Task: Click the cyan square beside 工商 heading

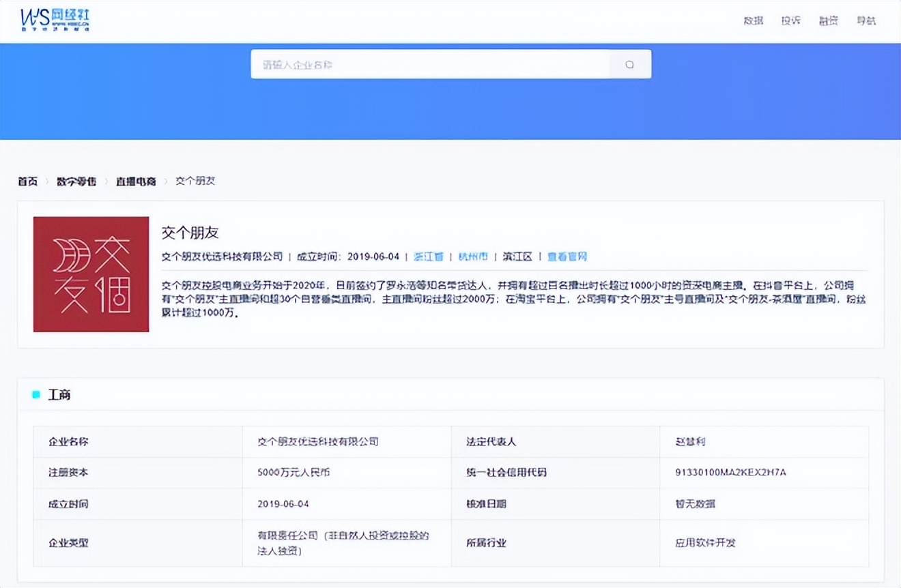Action: pyautogui.click(x=36, y=395)
